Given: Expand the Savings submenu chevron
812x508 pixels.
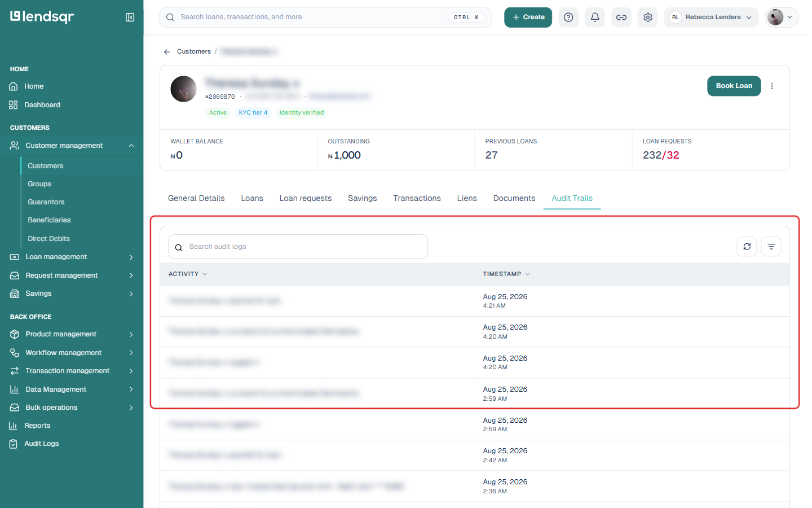Looking at the screenshot, I should [131, 294].
